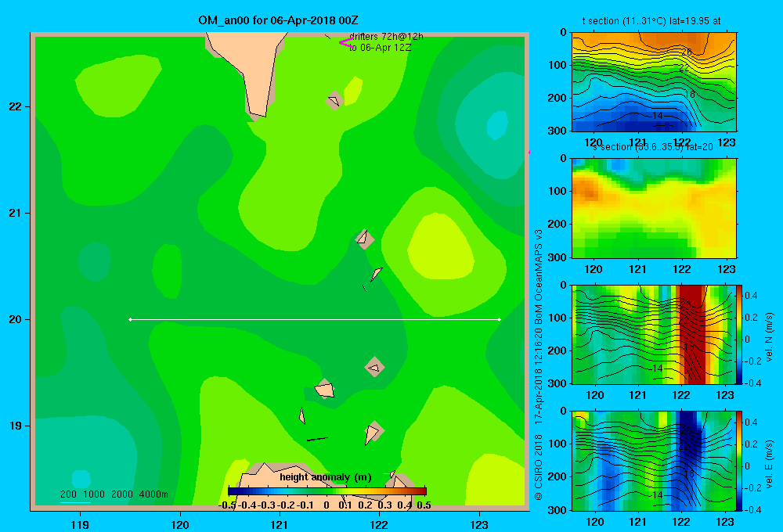Click latitude label 20 on map axis
783x532 pixels.
(16, 319)
